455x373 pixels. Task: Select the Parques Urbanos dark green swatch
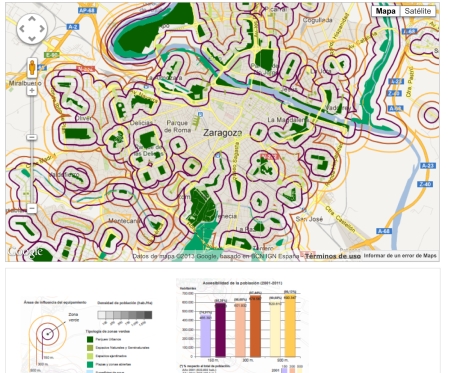(90, 339)
